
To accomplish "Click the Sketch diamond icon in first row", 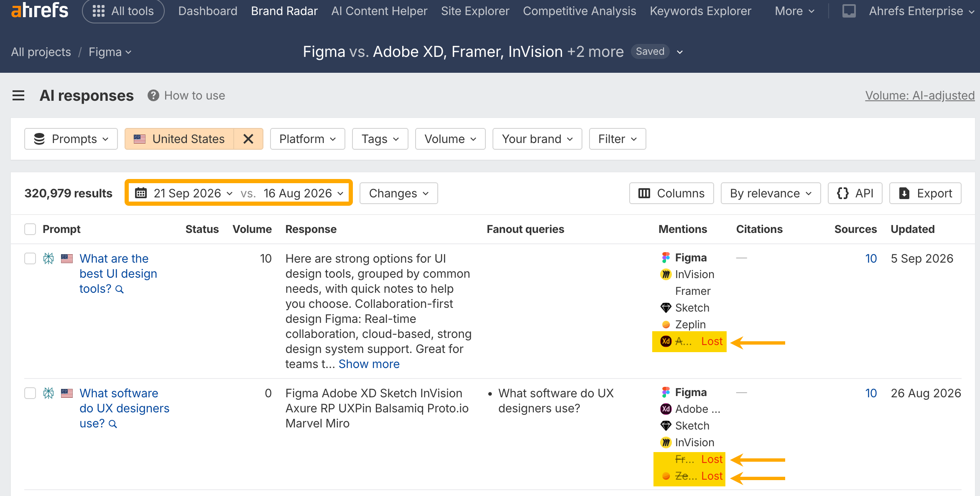I will point(666,308).
